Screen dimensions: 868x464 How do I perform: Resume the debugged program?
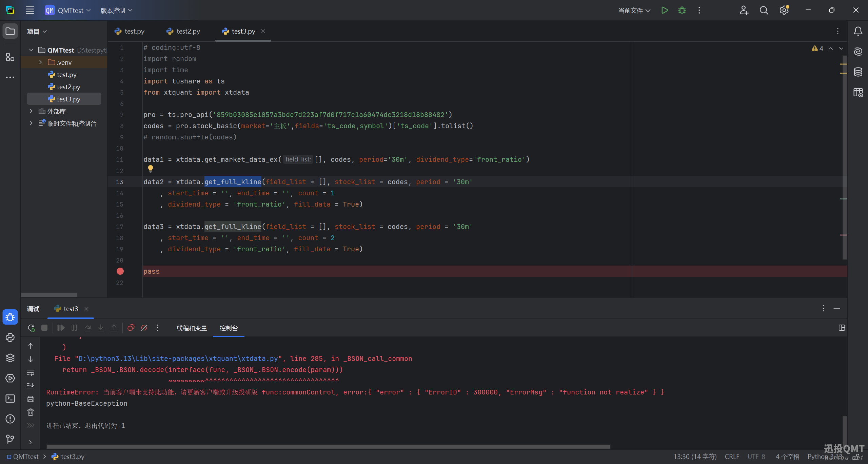coord(61,328)
